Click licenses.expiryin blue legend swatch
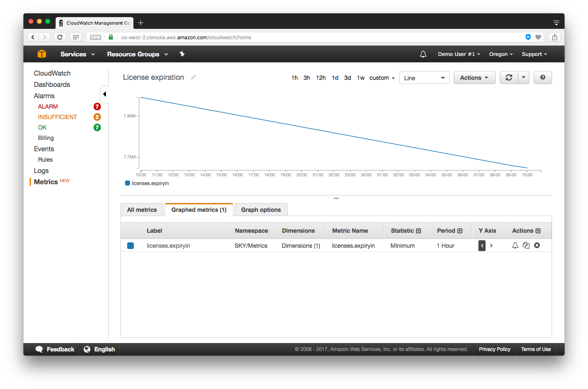The width and height of the screenshot is (588, 389). tap(128, 183)
